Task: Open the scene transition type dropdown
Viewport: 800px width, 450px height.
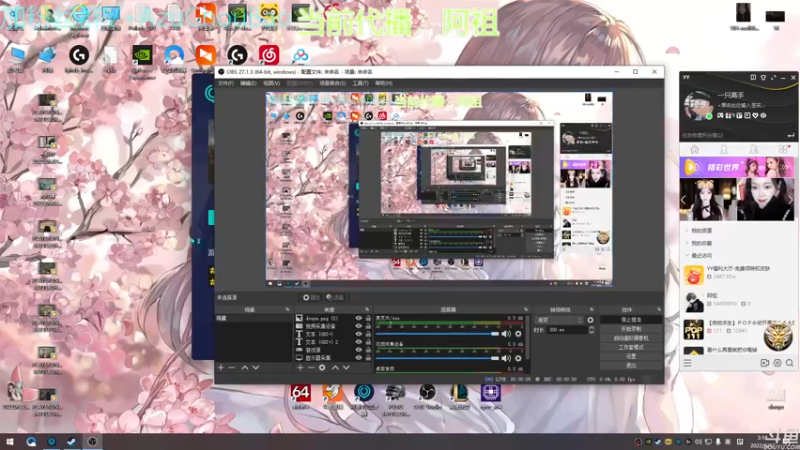Action: pyautogui.click(x=559, y=320)
